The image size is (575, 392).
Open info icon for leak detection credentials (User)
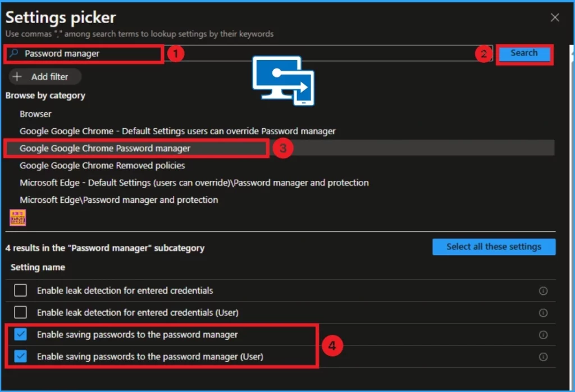click(x=543, y=313)
